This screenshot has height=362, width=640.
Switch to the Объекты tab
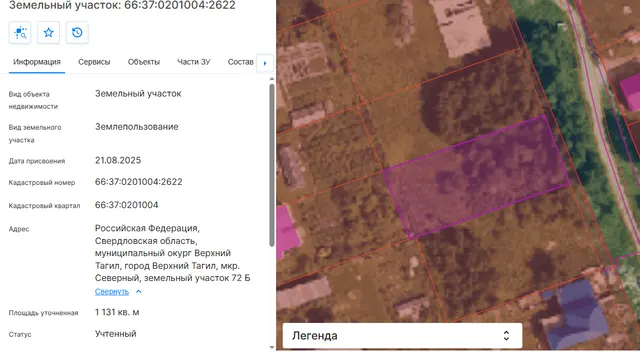coord(144,62)
